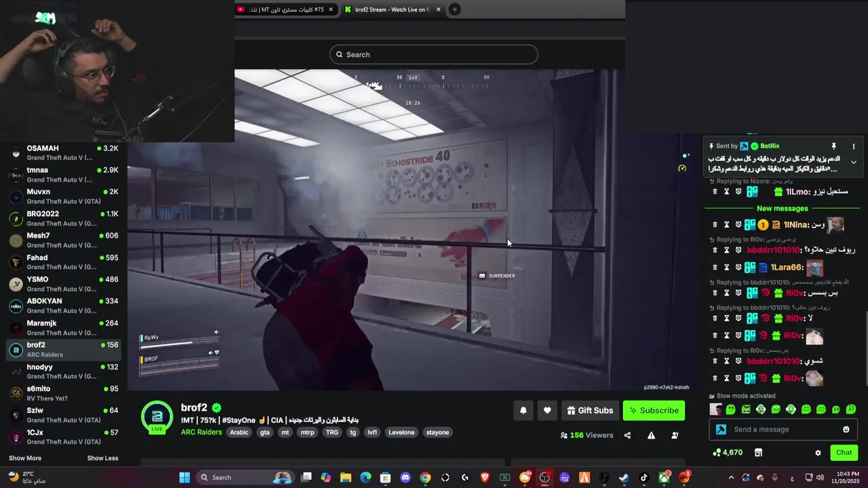
Task: Click the site Search field
Action: pyautogui.click(x=434, y=54)
